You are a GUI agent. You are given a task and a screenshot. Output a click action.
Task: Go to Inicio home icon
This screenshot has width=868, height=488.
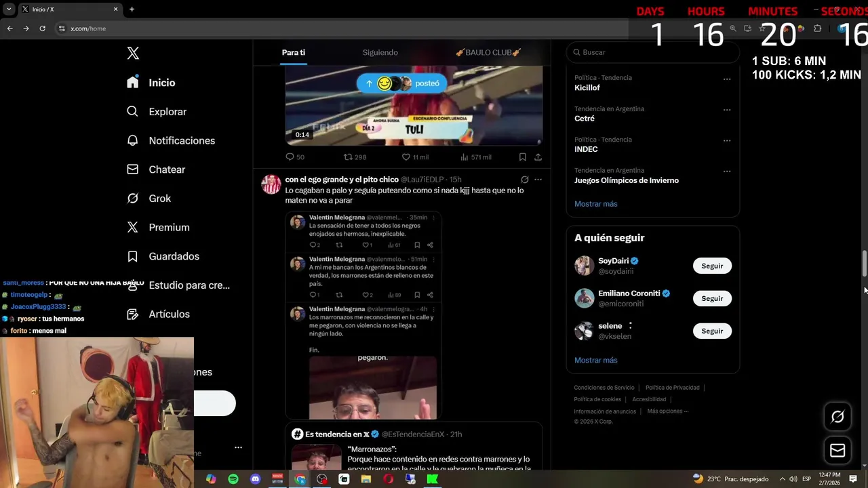(x=133, y=82)
